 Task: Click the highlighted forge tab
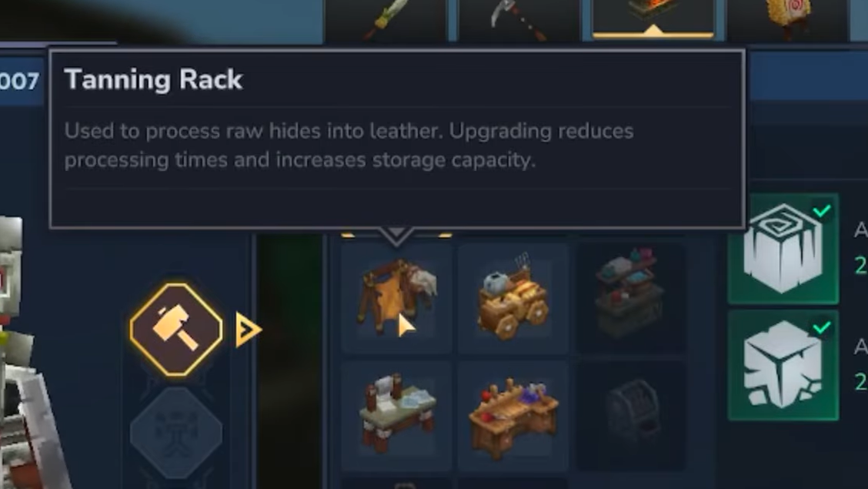(x=653, y=20)
